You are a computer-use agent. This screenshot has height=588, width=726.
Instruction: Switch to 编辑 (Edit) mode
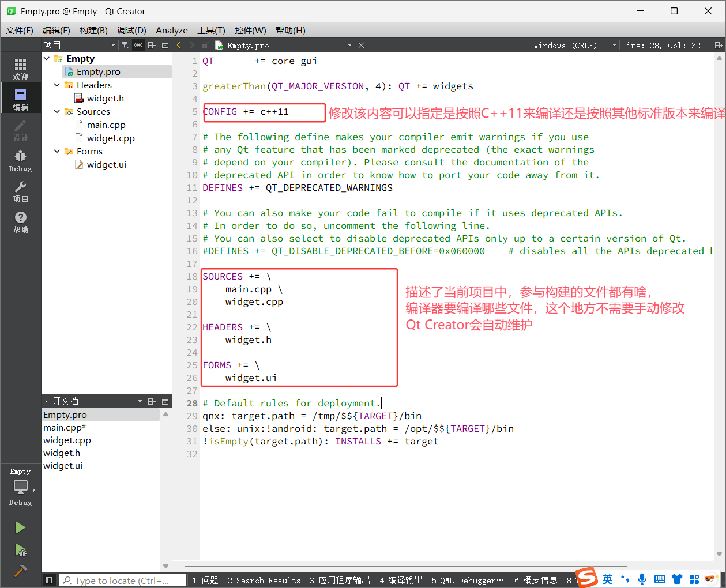(x=21, y=99)
